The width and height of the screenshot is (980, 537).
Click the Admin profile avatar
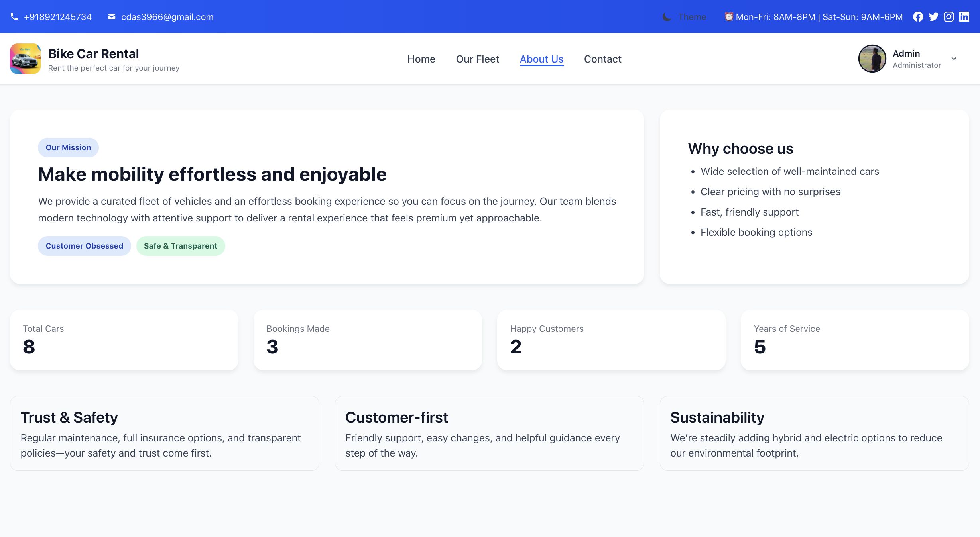(872, 59)
